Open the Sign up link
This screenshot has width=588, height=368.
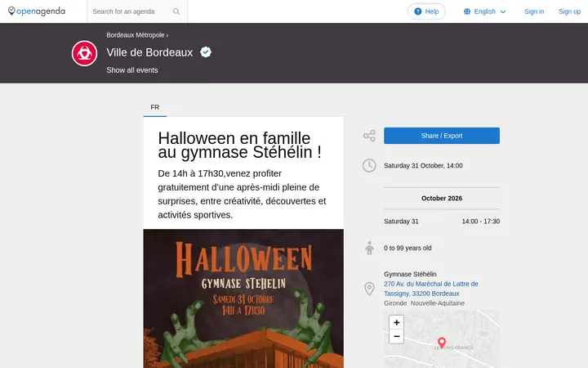pyautogui.click(x=569, y=11)
